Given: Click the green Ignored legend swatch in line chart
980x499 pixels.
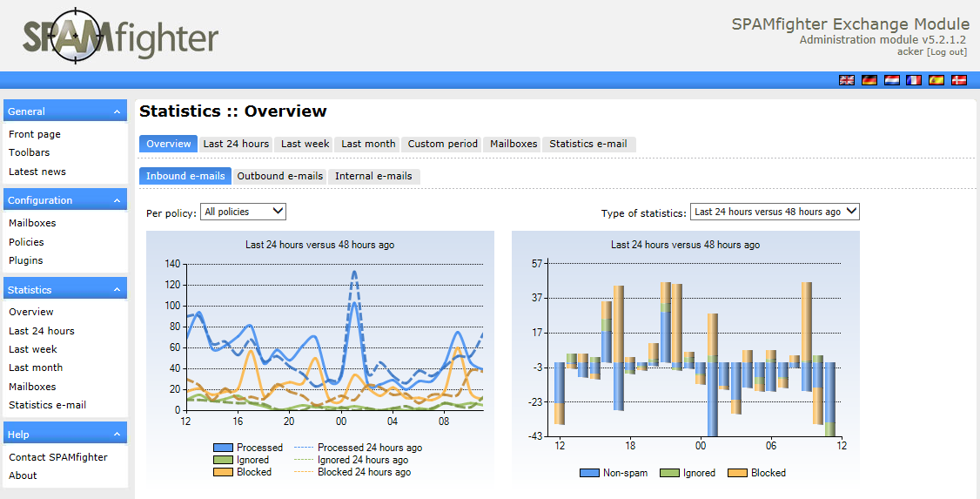Looking at the screenshot, I should click(x=223, y=460).
